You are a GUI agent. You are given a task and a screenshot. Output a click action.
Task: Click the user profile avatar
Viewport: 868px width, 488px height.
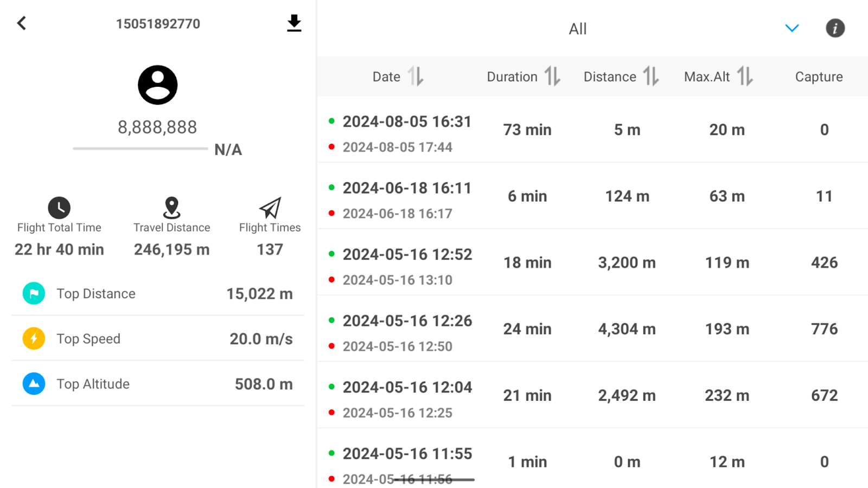(157, 85)
